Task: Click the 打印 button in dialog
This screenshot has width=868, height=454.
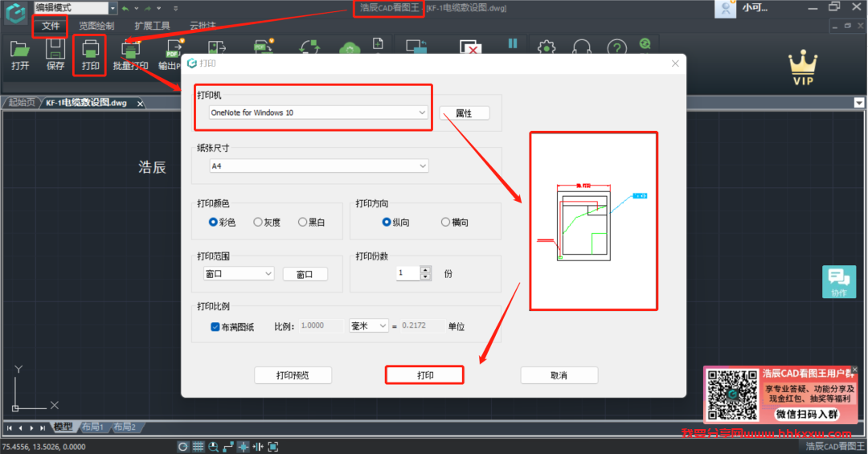Action: pos(424,375)
